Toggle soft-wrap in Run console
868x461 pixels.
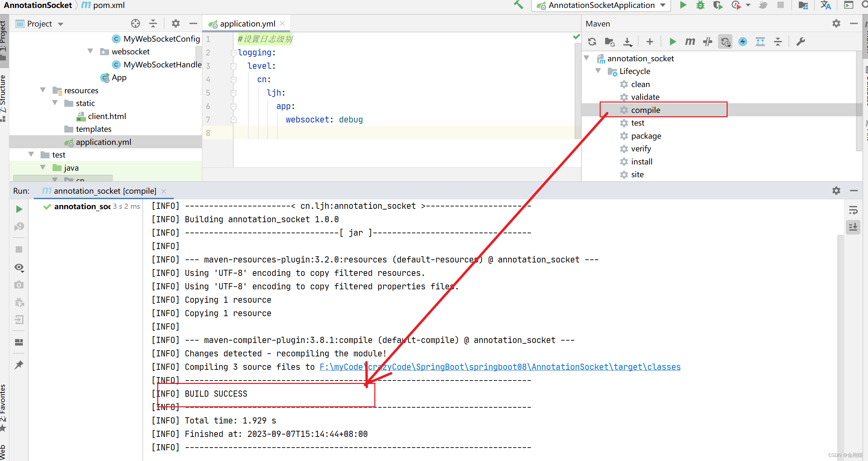[x=853, y=210]
